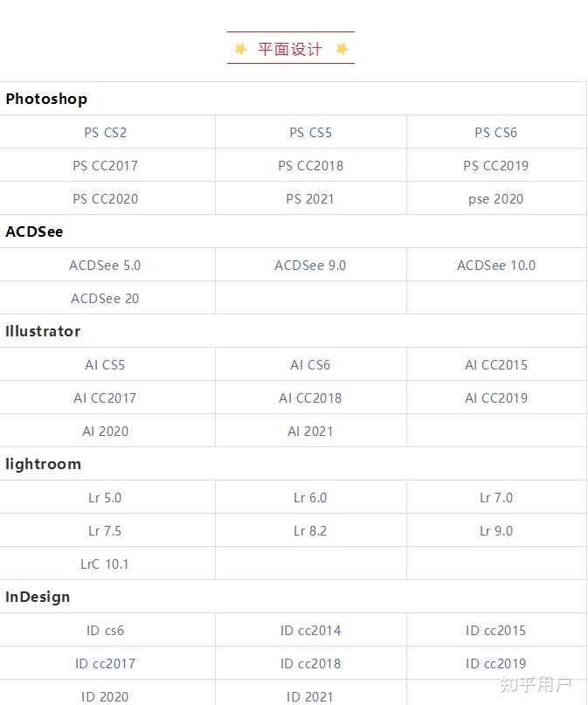Select the ID cc2019 link
The width and height of the screenshot is (588, 705).
click(x=496, y=664)
